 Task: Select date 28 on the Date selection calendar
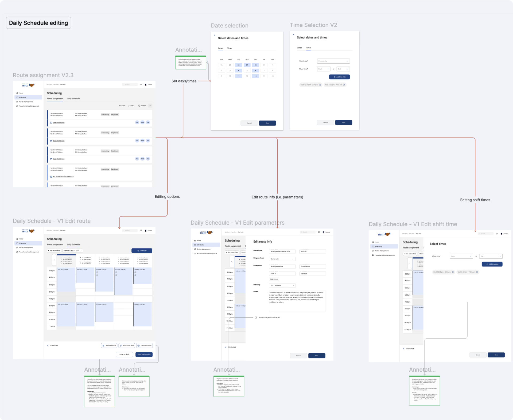(x=239, y=65)
